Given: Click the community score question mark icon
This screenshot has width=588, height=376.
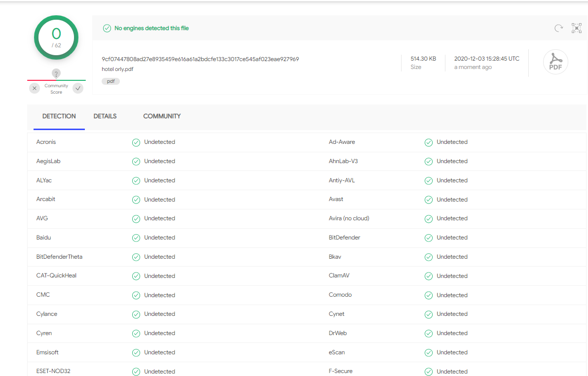Looking at the screenshot, I should tap(56, 74).
